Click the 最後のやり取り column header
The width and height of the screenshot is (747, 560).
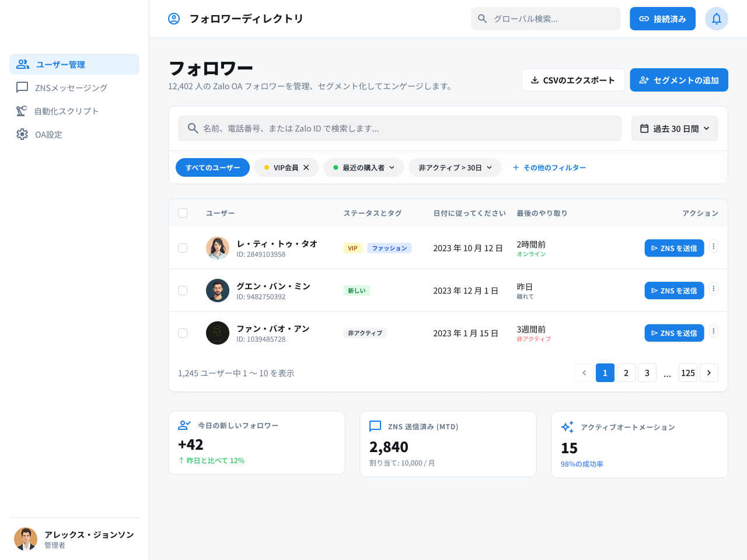542,213
